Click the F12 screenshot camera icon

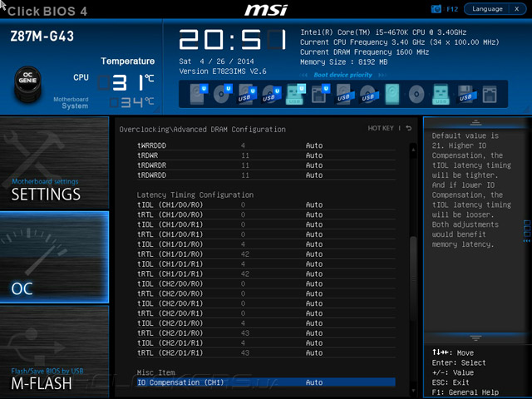pos(436,9)
